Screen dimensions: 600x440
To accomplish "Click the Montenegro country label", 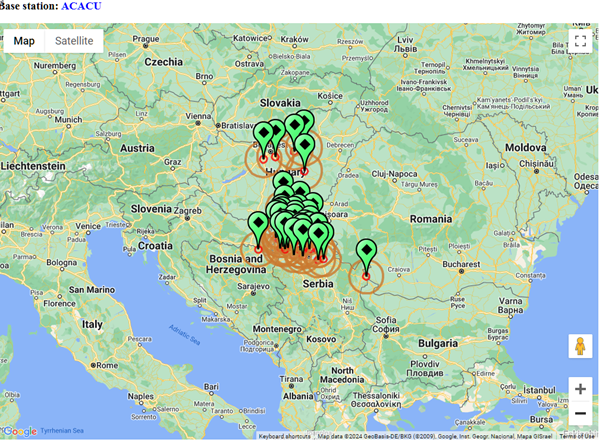I will [277, 329].
